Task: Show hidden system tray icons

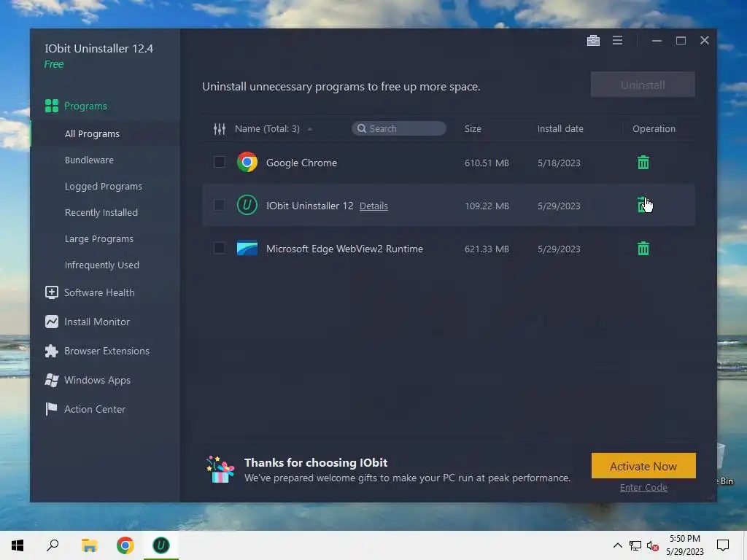Action: (617, 545)
